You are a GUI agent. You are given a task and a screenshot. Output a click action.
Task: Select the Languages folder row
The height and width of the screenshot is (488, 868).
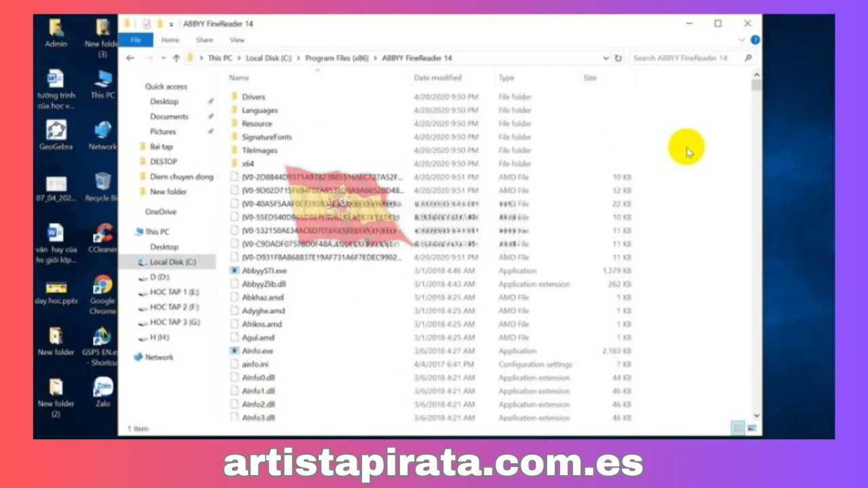(x=259, y=110)
